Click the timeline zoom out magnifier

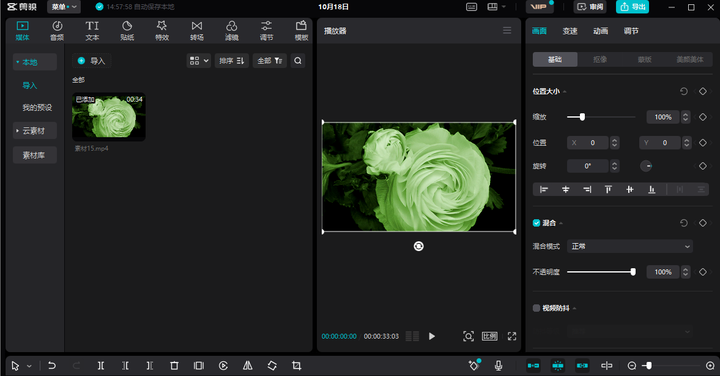pyautogui.click(x=632, y=365)
